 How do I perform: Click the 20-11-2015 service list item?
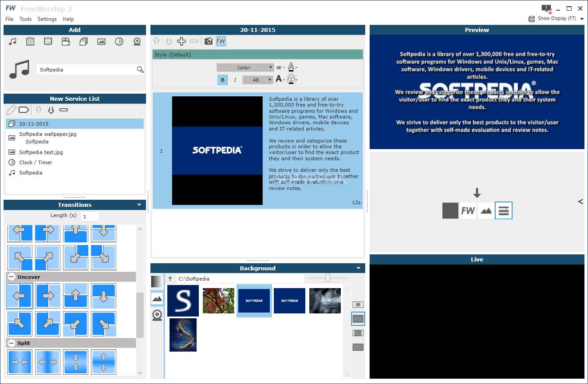click(x=75, y=124)
